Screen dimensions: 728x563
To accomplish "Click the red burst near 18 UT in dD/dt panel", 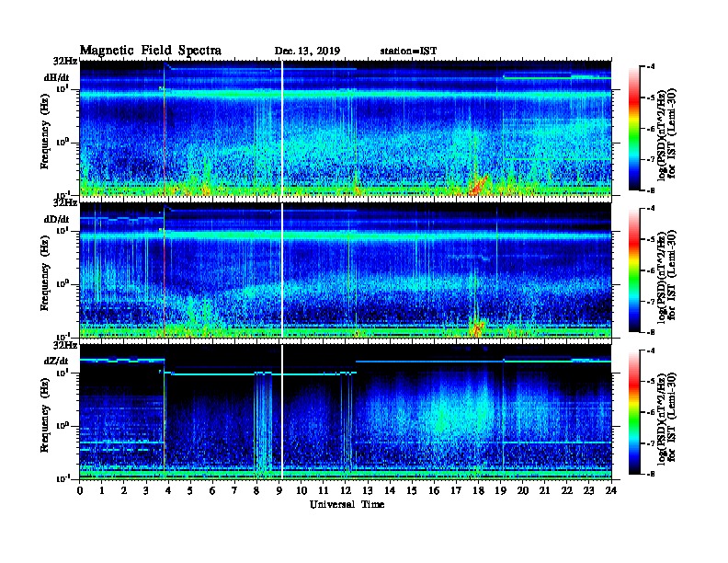I will click(477, 329).
